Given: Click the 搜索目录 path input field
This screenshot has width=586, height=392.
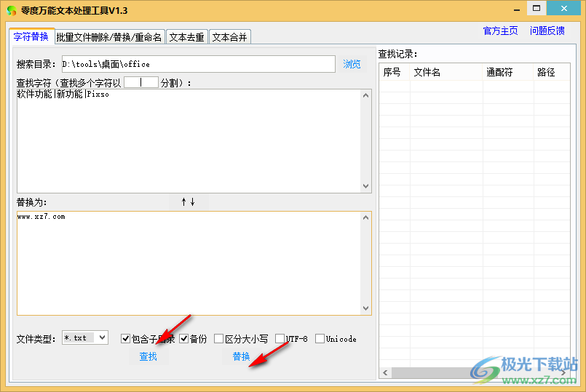Looking at the screenshot, I should click(x=198, y=64).
